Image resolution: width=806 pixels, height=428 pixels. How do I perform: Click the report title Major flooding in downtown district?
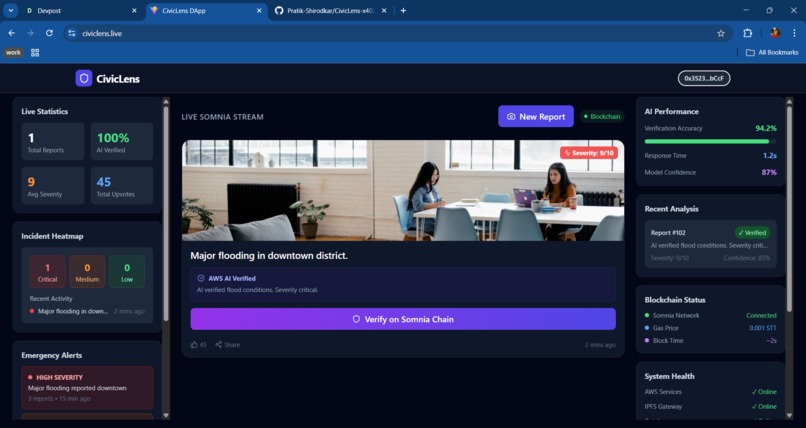pos(269,255)
